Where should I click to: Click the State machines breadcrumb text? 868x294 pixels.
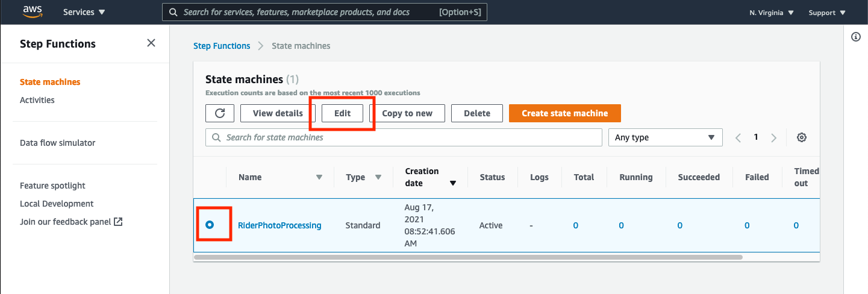tap(301, 46)
